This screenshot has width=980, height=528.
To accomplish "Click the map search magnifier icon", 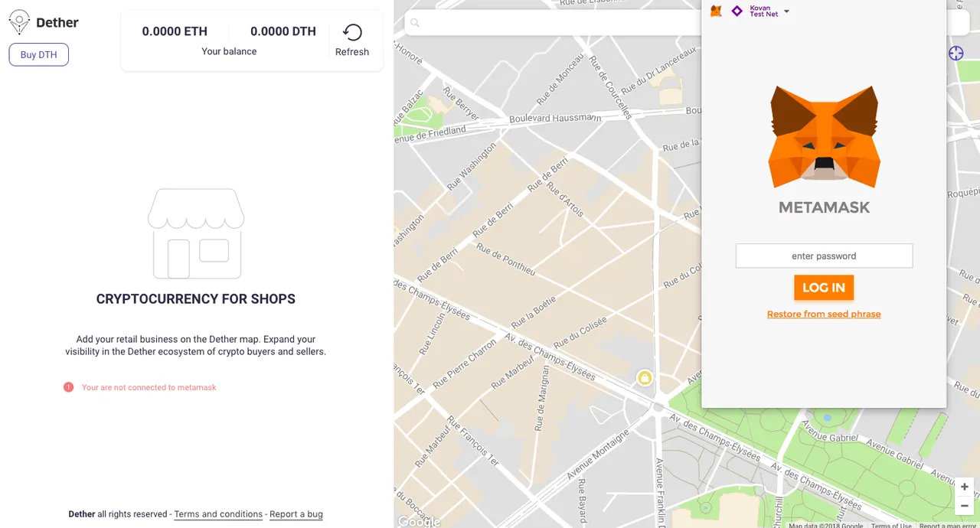I will coord(415,23).
